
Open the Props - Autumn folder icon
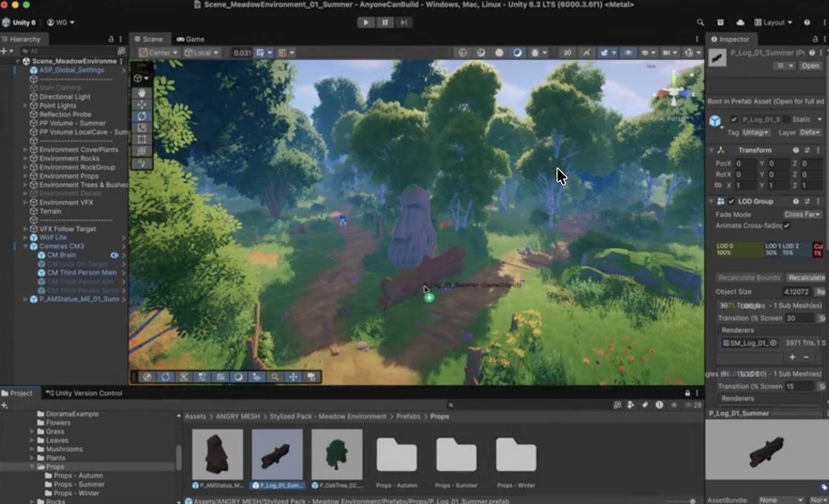[x=397, y=455]
